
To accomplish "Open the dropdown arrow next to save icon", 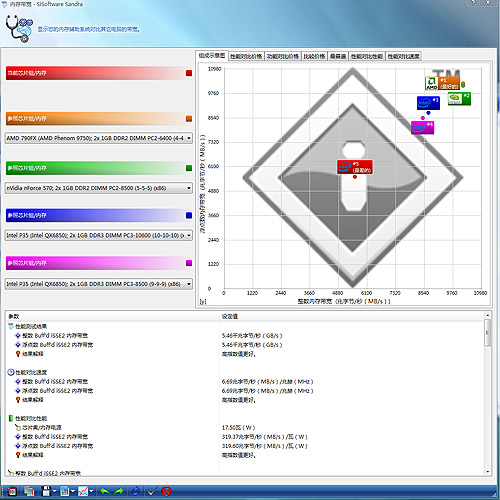I will [54, 491].
